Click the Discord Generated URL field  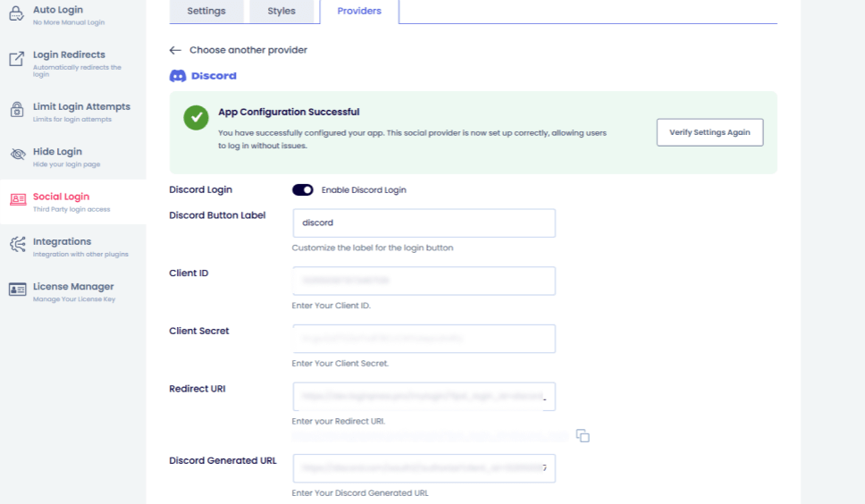click(x=424, y=468)
